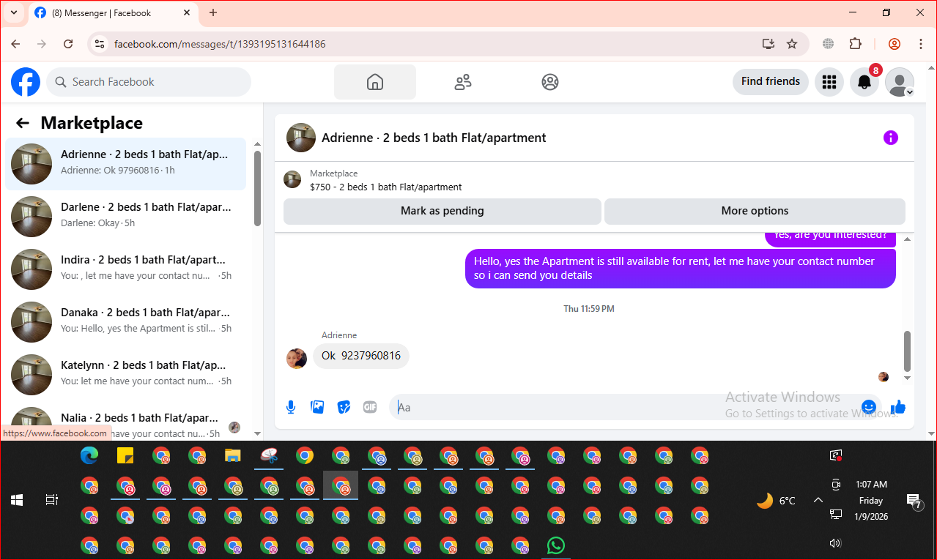This screenshot has width=937, height=560.
Task: Focus the Search Facebook field
Action: coord(149,82)
